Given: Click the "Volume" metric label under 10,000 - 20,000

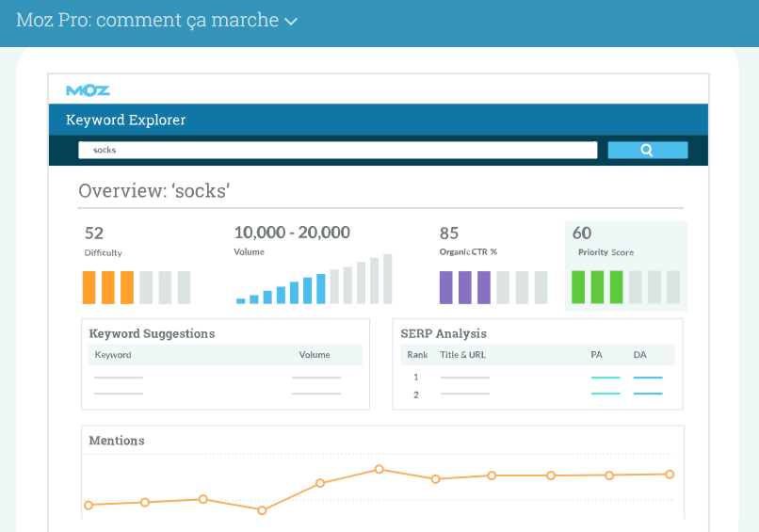Looking at the screenshot, I should 249,251.
